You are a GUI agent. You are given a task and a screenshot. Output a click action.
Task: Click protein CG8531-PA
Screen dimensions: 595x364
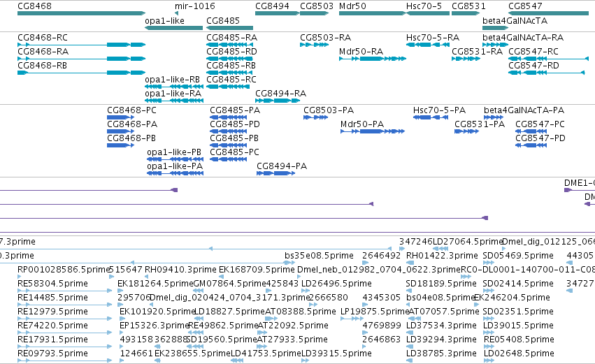pyautogui.click(x=467, y=131)
